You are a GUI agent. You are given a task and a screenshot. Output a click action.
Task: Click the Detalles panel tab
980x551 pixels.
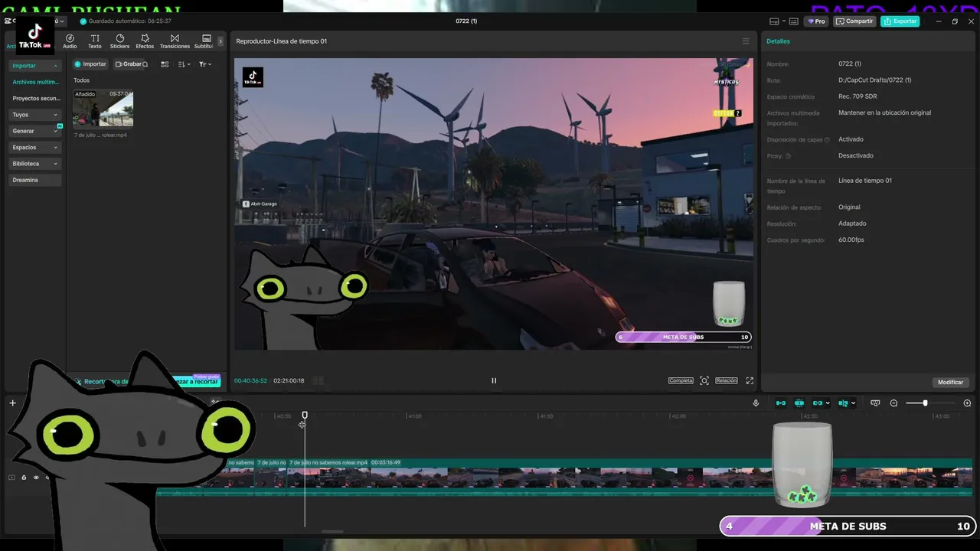click(778, 41)
